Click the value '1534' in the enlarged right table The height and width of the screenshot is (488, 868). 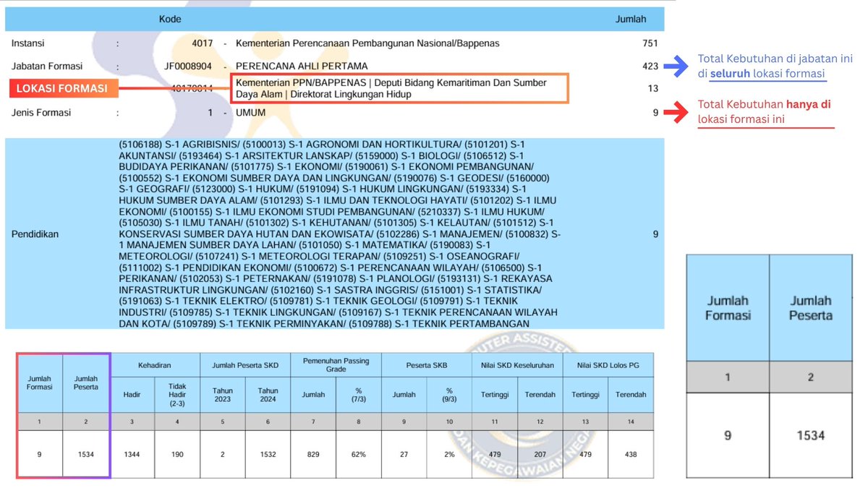811,435
